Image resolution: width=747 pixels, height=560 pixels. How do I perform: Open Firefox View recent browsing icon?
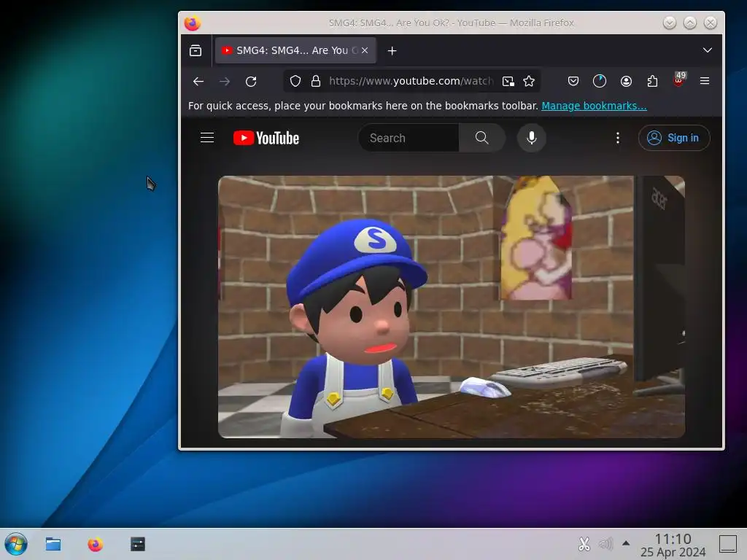(196, 50)
